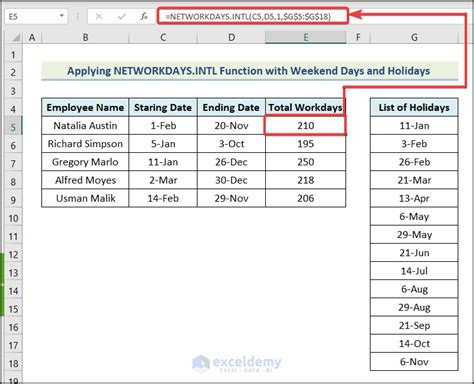Screen dimensions: 474x384
Task: Select holiday cell '21-Mar'
Action: pyautogui.click(x=414, y=180)
